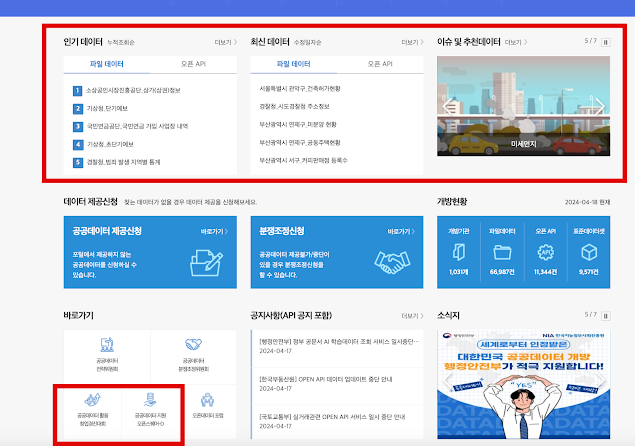Open 부산광역시 연제구_공동주택현황 dataset
Screen dimensions: 635x446
[x=300, y=143]
